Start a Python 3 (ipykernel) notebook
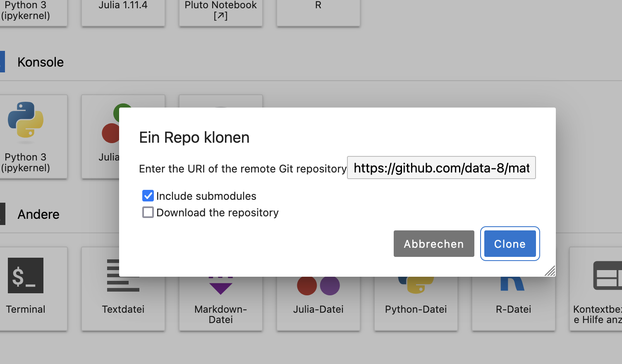This screenshot has width=622, height=364. 33,13
